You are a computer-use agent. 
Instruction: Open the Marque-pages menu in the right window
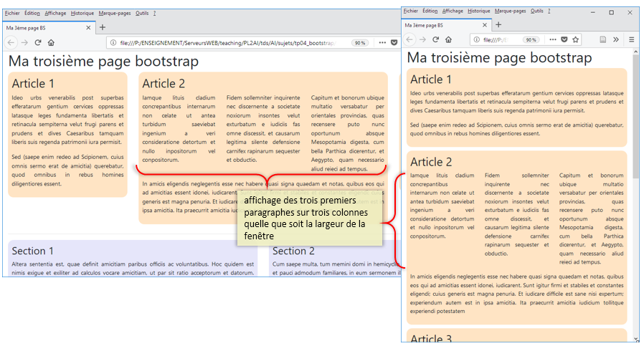click(x=510, y=11)
